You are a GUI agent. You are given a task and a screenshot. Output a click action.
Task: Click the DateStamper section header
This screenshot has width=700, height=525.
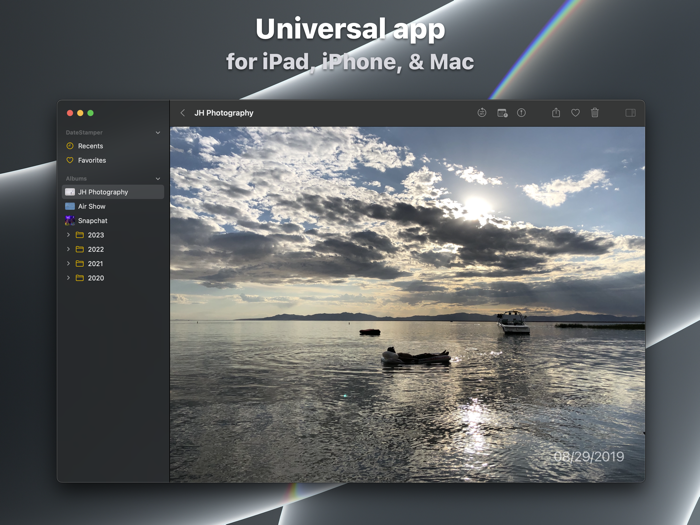pyautogui.click(x=84, y=133)
